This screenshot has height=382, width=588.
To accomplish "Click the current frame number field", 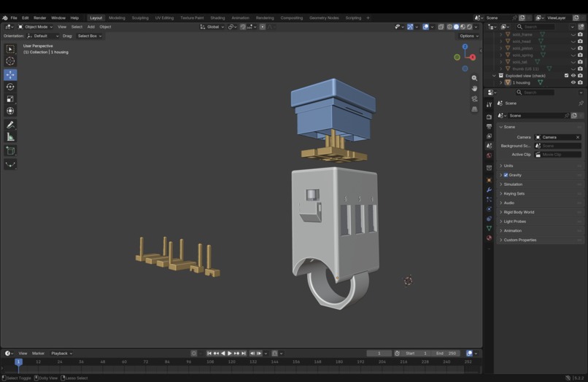I will tap(379, 354).
